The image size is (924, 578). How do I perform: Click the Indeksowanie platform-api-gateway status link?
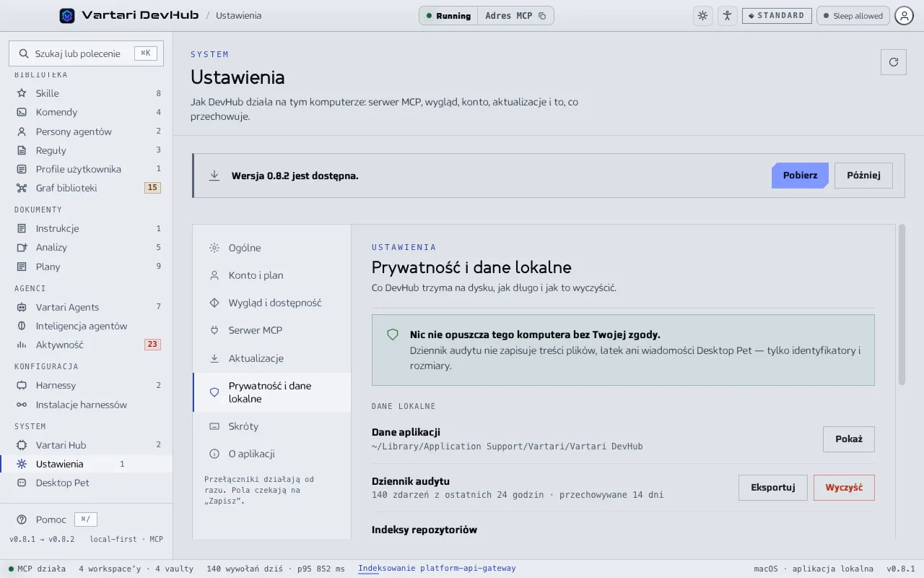(437, 569)
